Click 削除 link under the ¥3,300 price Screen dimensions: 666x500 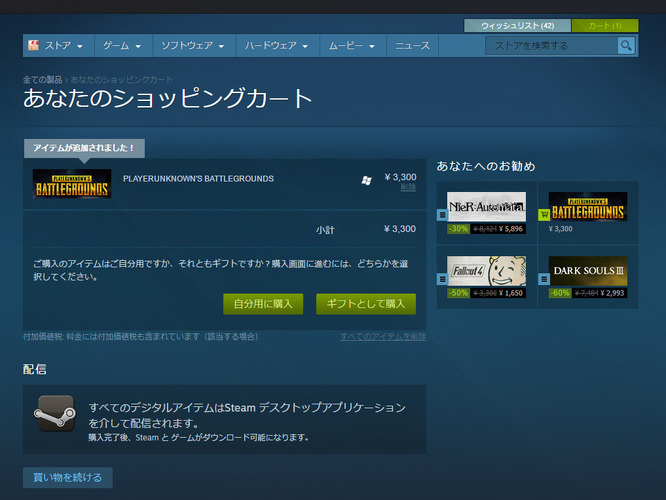point(408,187)
